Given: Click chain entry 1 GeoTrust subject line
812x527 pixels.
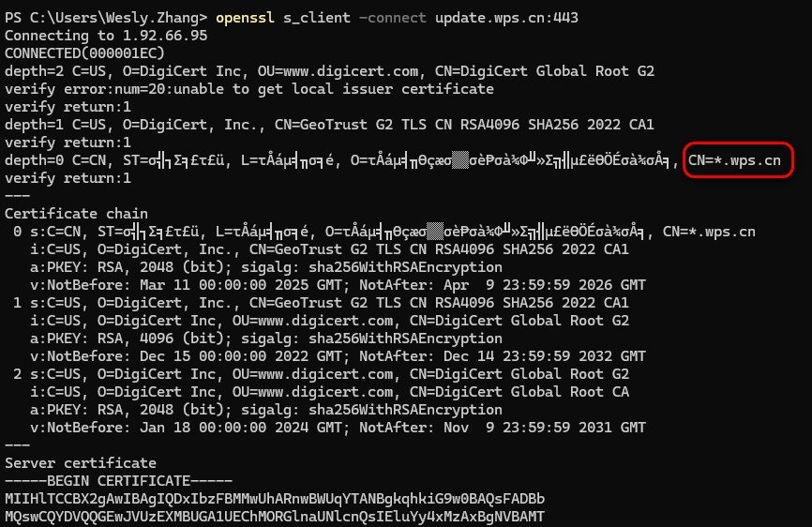Looking at the screenshot, I should [x=321, y=303].
